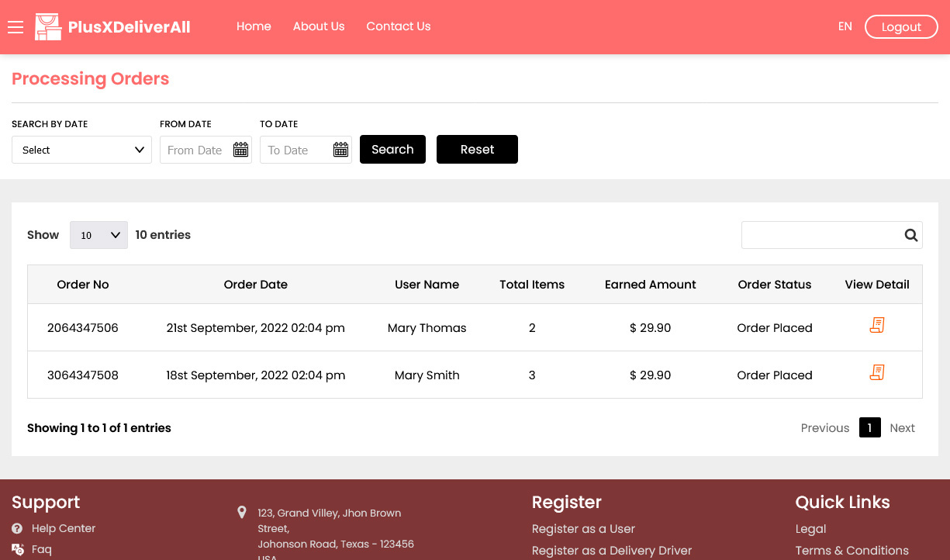View detail of order 2064347506
The height and width of the screenshot is (560, 950).
tap(877, 326)
